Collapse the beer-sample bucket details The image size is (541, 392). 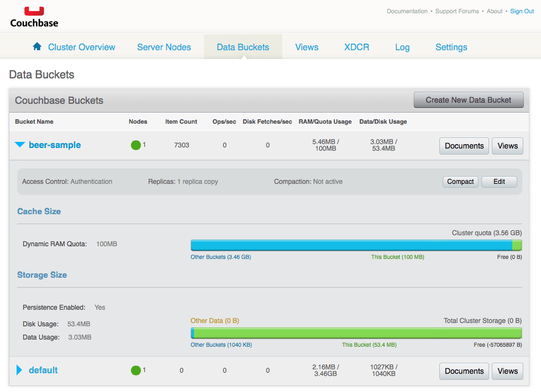(20, 145)
